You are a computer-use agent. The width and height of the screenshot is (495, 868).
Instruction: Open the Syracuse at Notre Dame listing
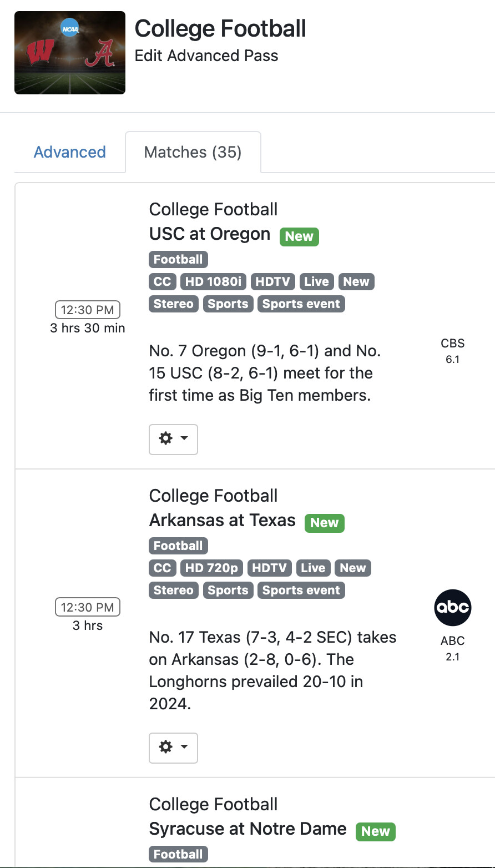(x=247, y=829)
